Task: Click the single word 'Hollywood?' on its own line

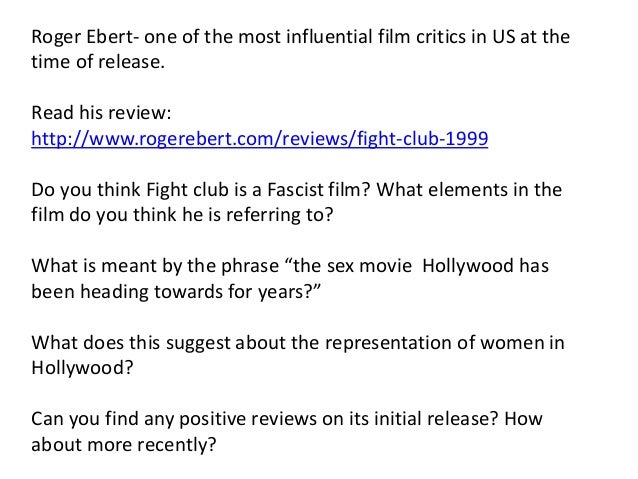Action: pyautogui.click(x=83, y=368)
